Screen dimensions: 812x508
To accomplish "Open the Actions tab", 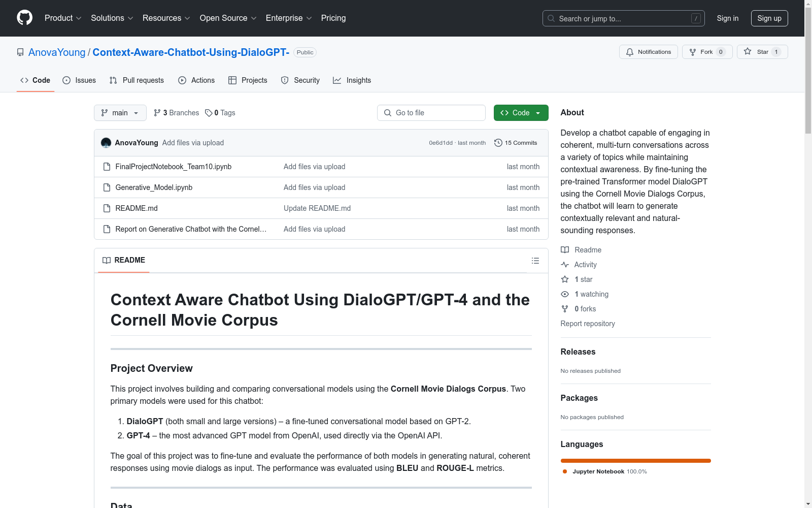I will coord(196,80).
